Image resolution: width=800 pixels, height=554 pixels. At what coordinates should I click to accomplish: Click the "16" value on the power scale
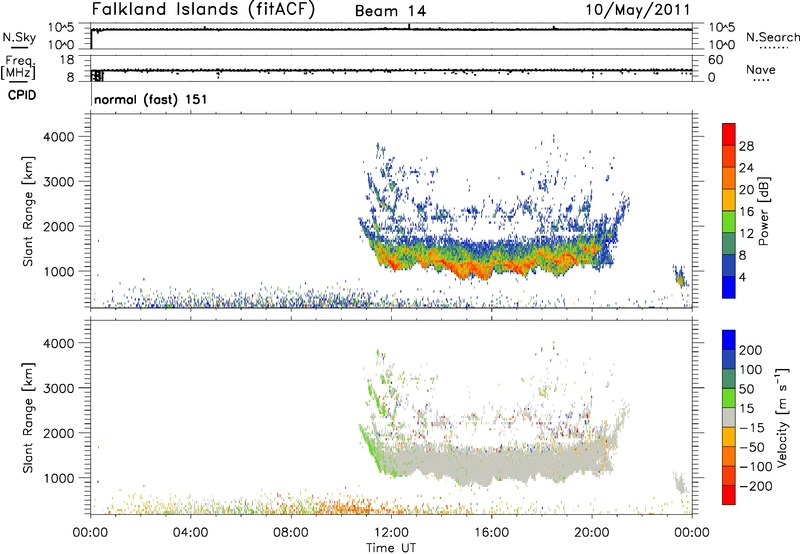tap(746, 212)
